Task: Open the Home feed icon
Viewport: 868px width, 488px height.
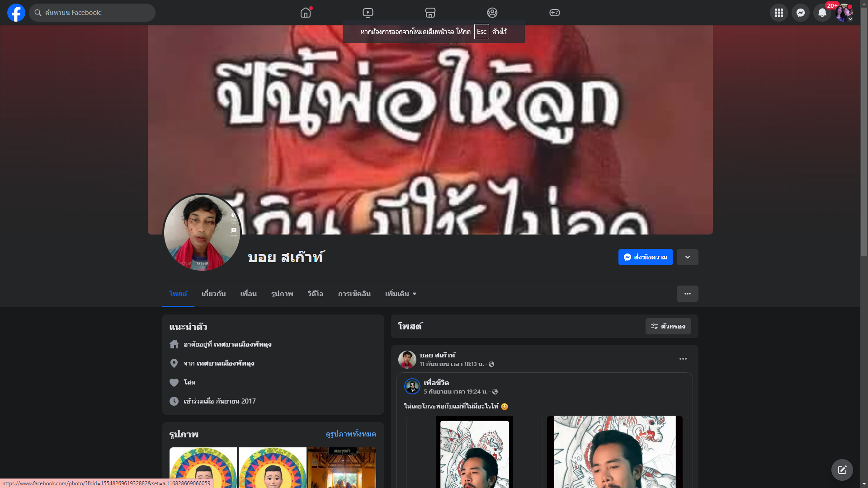Action: (x=306, y=13)
